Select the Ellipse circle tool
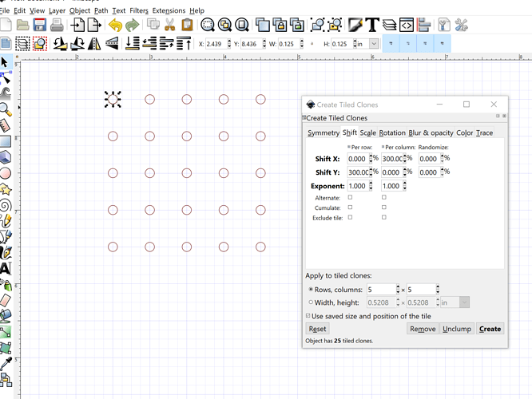This screenshot has height=399, width=532. [6, 173]
